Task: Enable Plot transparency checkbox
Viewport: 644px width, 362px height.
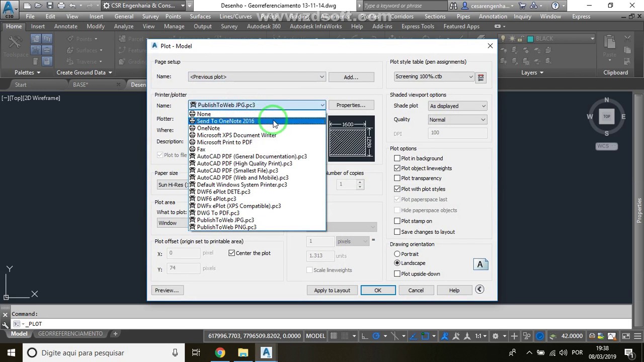Action: click(397, 178)
